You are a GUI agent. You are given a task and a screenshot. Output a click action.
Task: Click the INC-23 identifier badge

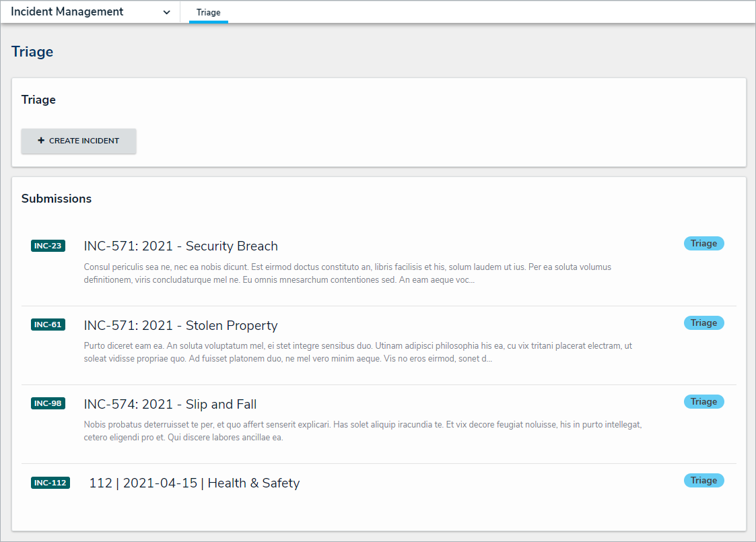pyautogui.click(x=48, y=246)
